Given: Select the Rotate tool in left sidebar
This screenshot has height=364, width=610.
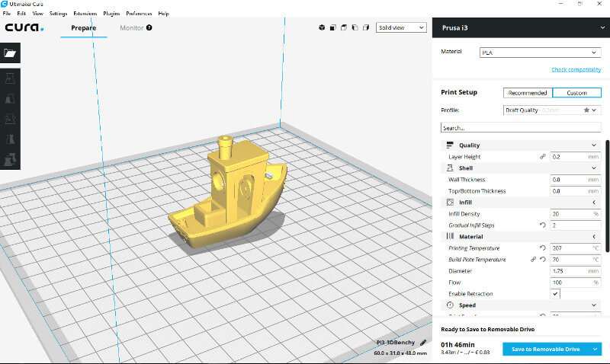Looking at the screenshot, I should click(10, 118).
